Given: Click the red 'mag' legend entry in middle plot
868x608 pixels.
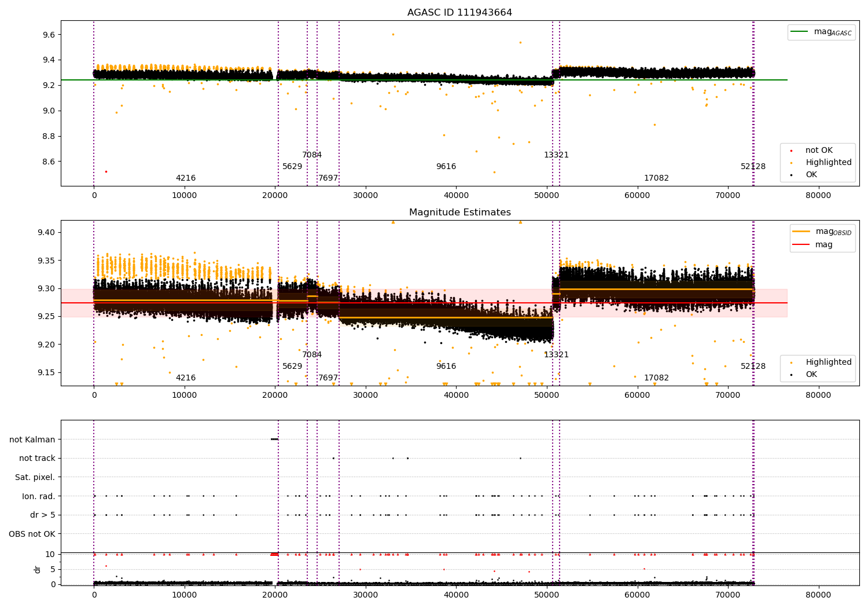Looking at the screenshot, I should (x=812, y=245).
